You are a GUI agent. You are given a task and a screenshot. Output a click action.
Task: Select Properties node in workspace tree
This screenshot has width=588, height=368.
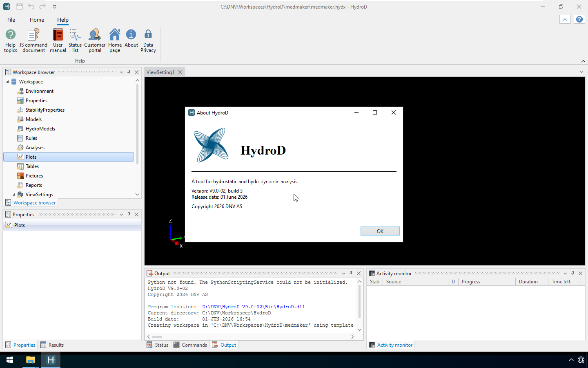click(x=36, y=101)
